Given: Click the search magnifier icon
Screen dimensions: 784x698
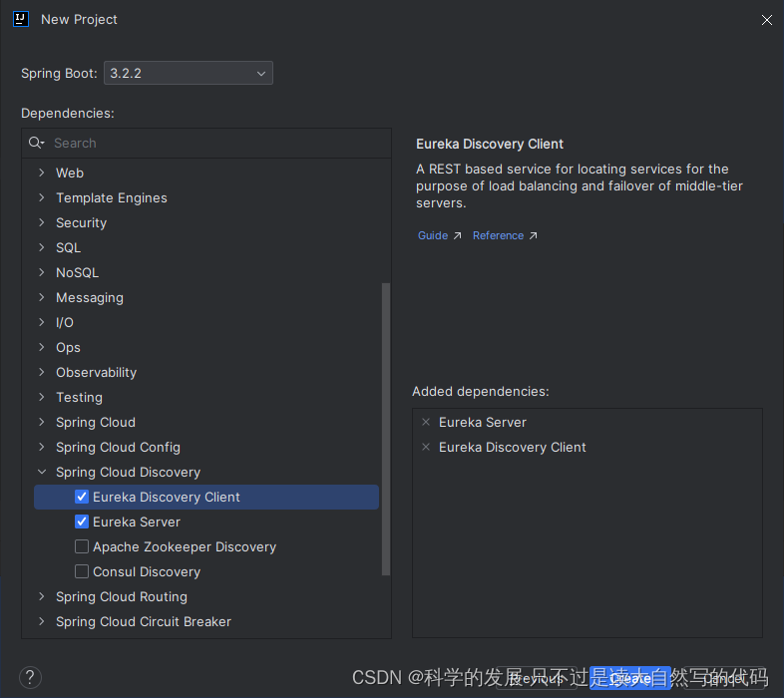Looking at the screenshot, I should [x=36, y=143].
